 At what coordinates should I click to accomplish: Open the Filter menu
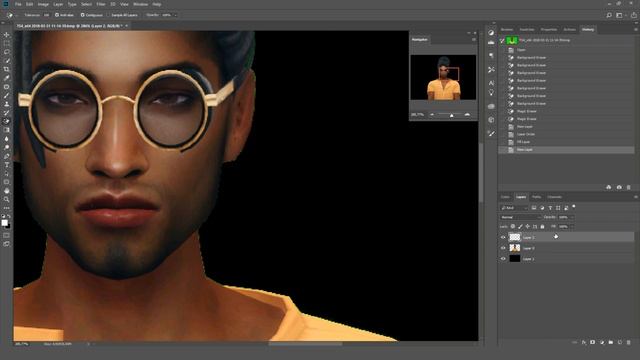(x=100, y=4)
